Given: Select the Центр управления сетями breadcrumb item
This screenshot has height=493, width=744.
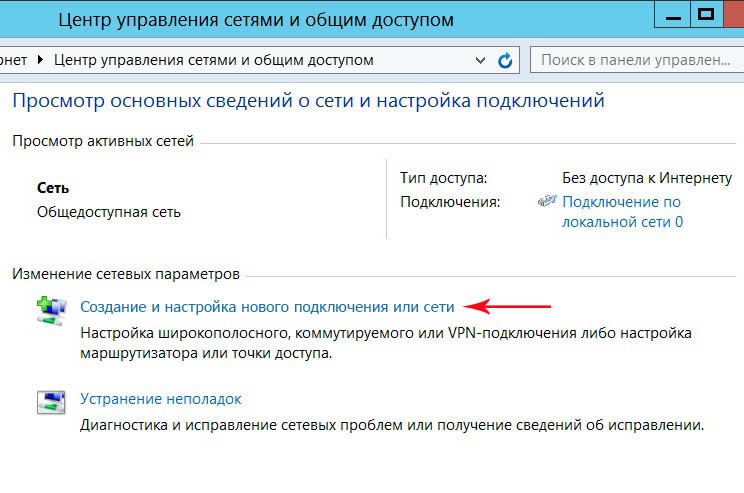Looking at the screenshot, I should pos(213,60).
